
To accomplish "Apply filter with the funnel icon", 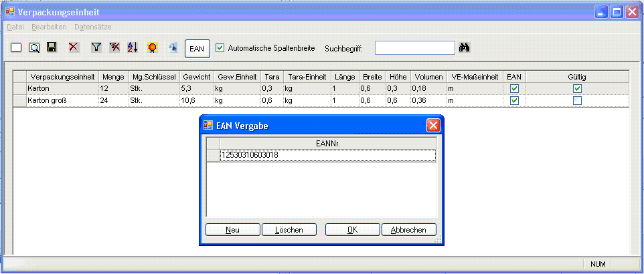I will click(96, 47).
